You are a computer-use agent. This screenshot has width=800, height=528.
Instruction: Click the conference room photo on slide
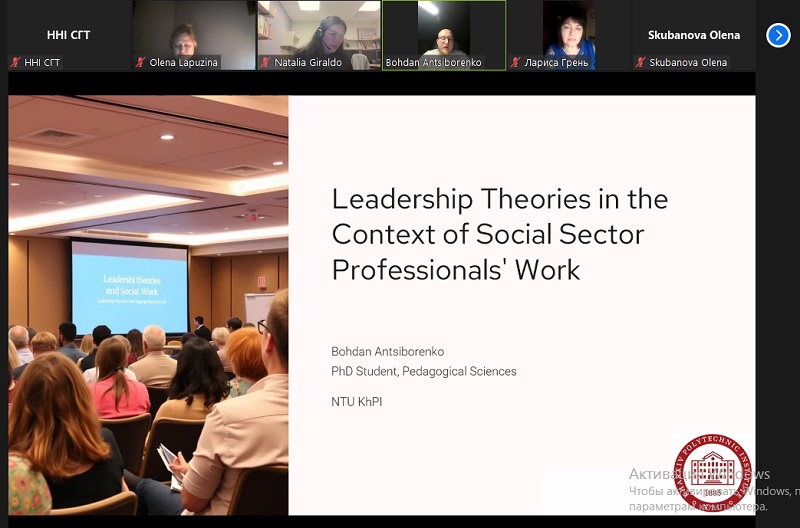(148, 305)
